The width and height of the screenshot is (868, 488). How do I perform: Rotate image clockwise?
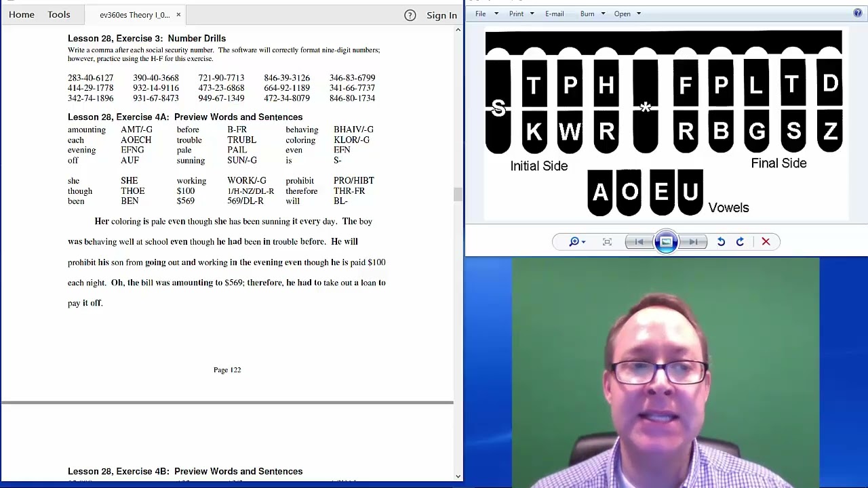tap(741, 242)
